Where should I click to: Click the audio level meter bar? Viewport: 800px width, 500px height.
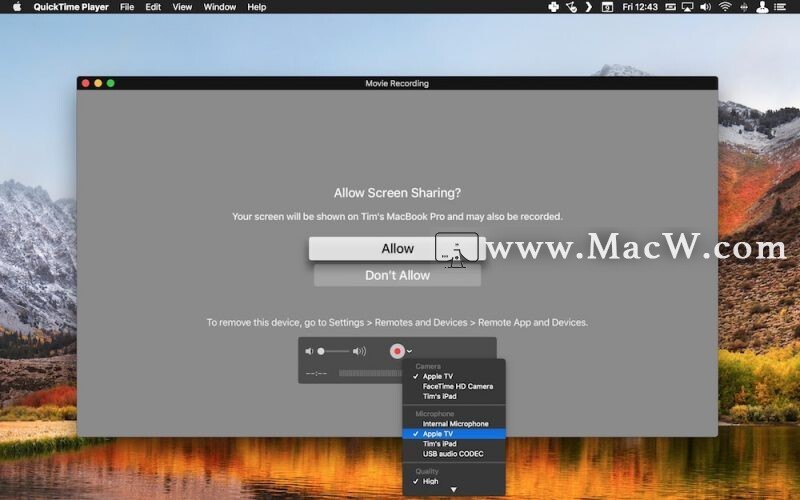370,373
